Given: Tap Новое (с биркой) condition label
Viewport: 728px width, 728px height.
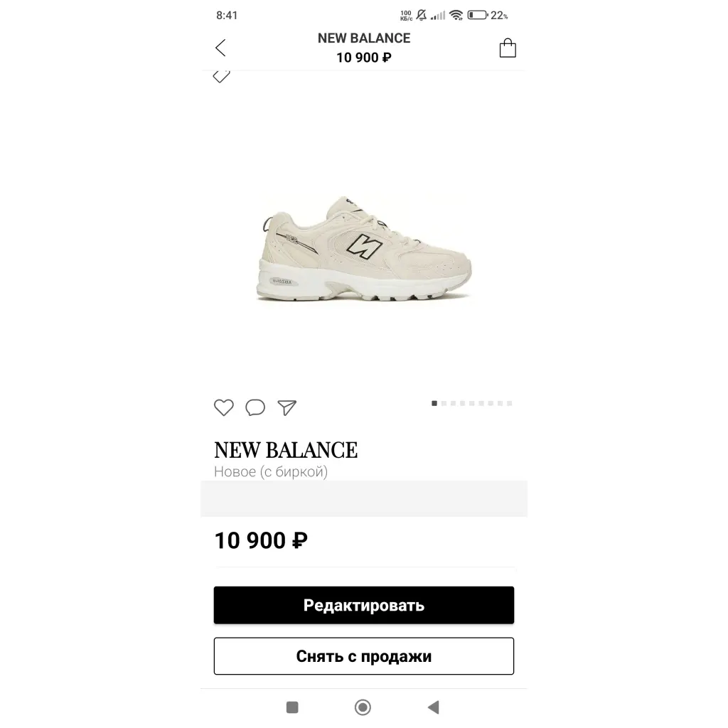Looking at the screenshot, I should (271, 472).
